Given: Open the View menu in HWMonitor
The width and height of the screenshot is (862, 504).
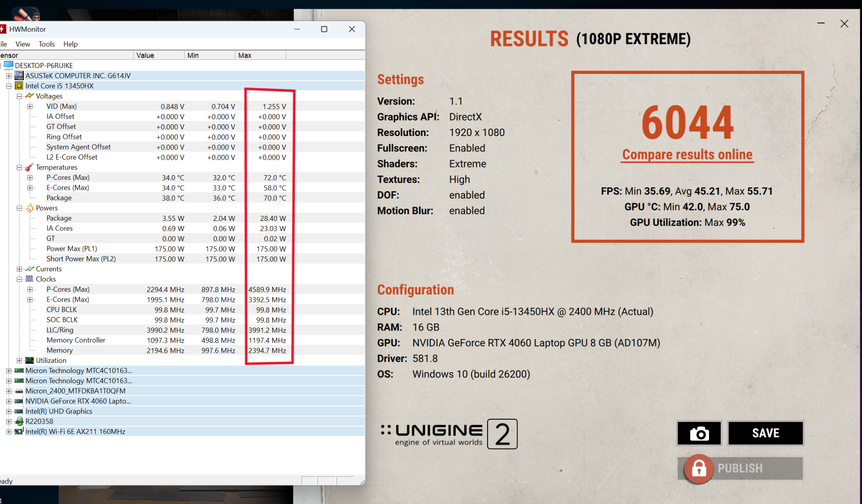Looking at the screenshot, I should 23,44.
